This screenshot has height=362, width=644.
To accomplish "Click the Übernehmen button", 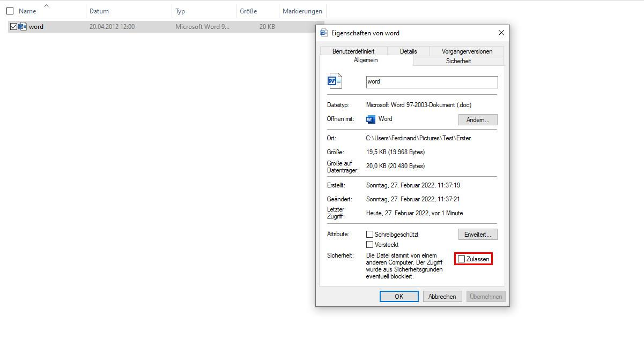I will point(486,296).
